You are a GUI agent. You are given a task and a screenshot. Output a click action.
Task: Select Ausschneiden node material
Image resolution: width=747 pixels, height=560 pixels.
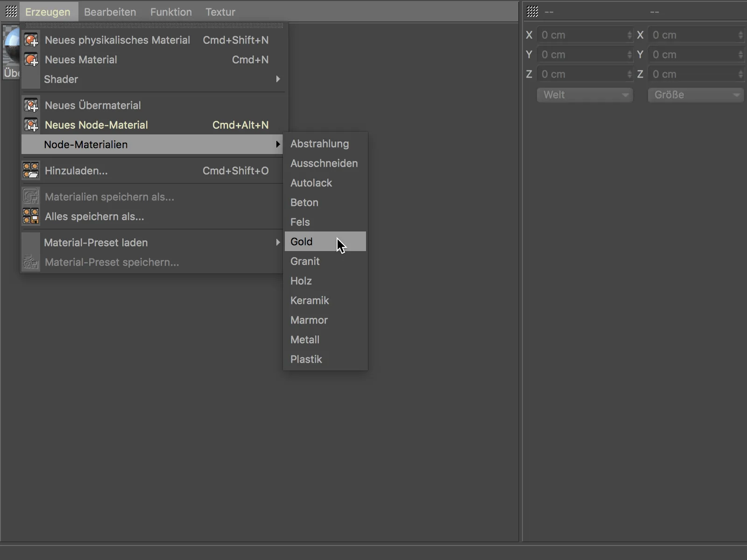[x=325, y=163]
